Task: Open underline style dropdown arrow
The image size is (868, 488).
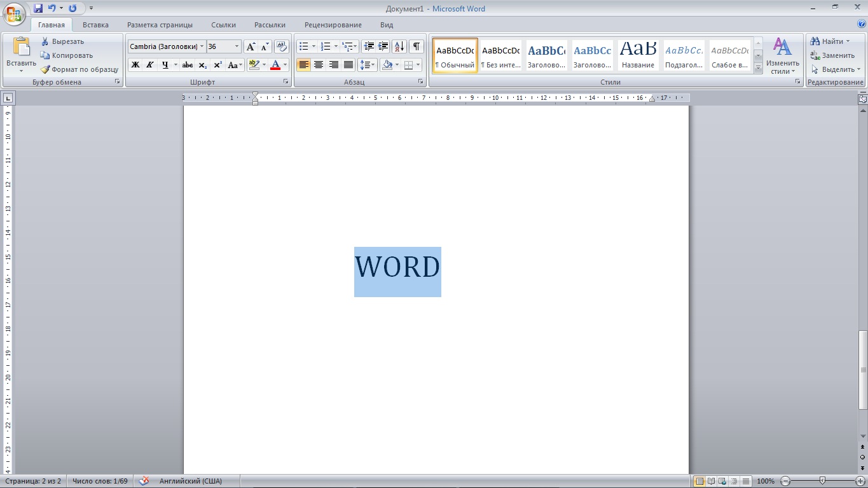Action: 176,65
